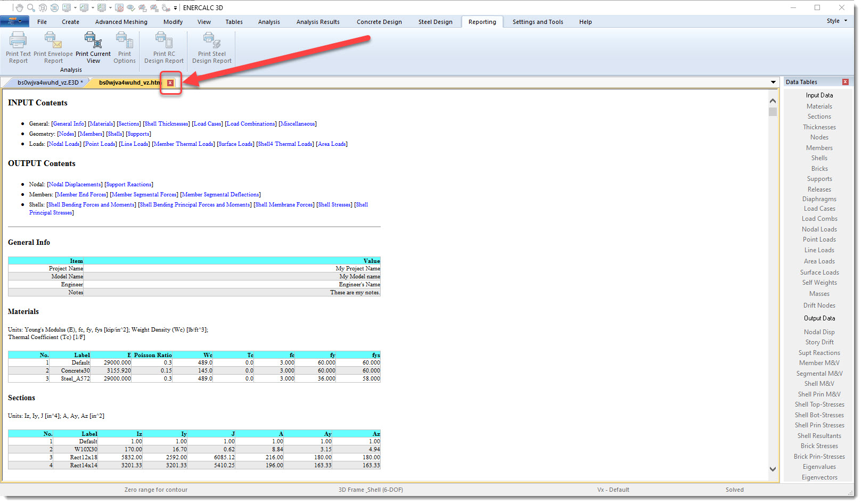
Task: Click the Load Combinations contents link
Action: [x=251, y=124]
